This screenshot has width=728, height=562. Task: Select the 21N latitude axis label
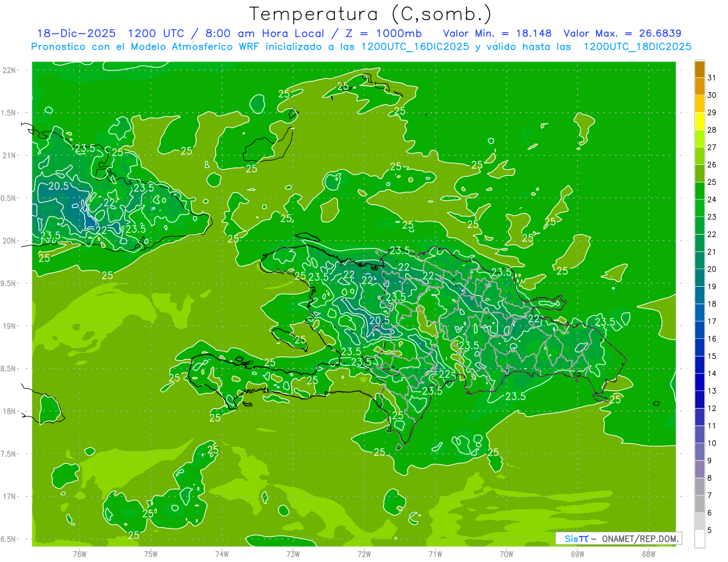pyautogui.click(x=9, y=156)
